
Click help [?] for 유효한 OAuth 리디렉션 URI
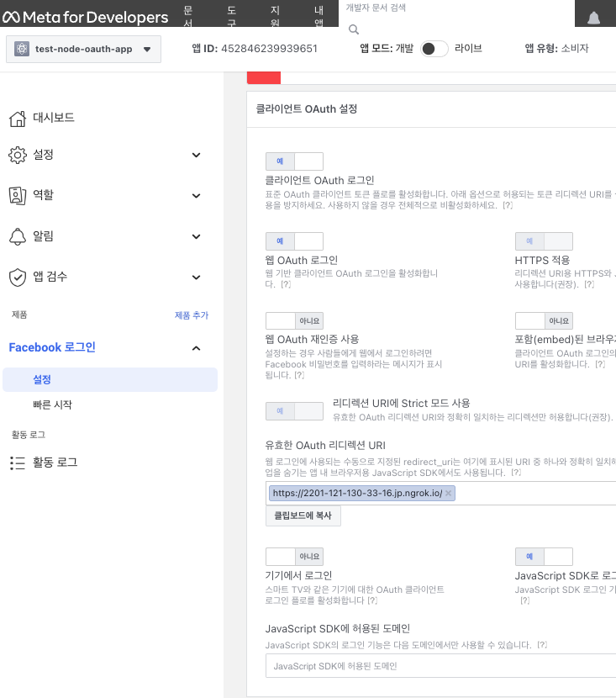516,473
